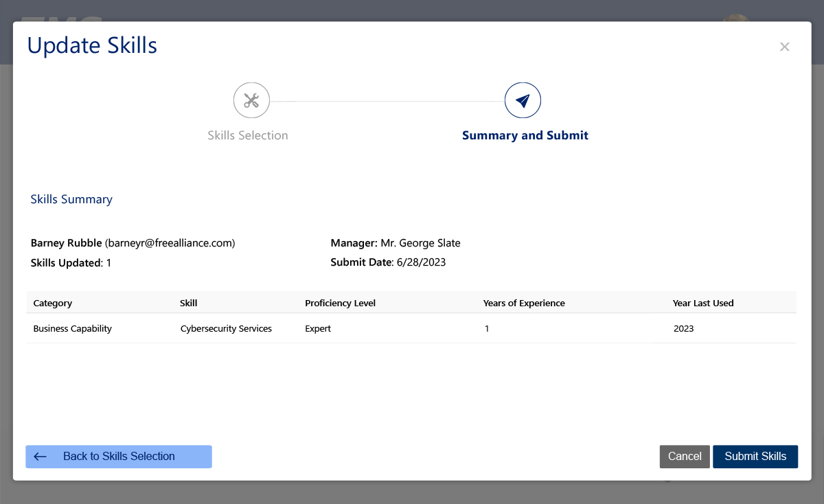This screenshot has height=504, width=824.
Task: Select the Skills Selection step label
Action: tap(248, 135)
